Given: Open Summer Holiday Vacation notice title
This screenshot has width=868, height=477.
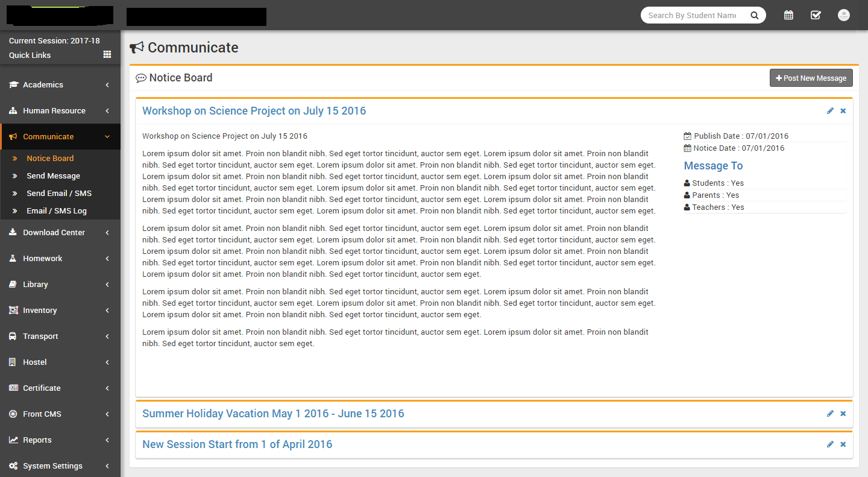Looking at the screenshot, I should click(273, 414).
